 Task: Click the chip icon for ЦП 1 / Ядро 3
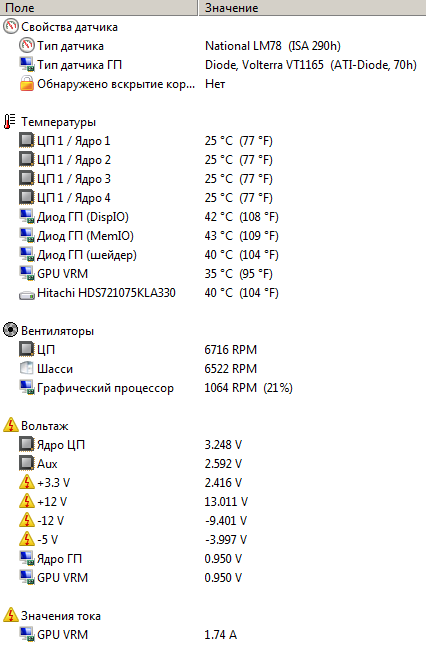[27, 179]
